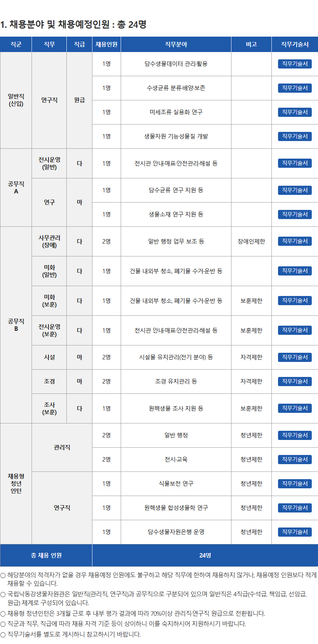
Task: Open 직무기술서 for 담수생물데이터 관리·활용
Action: point(295,64)
